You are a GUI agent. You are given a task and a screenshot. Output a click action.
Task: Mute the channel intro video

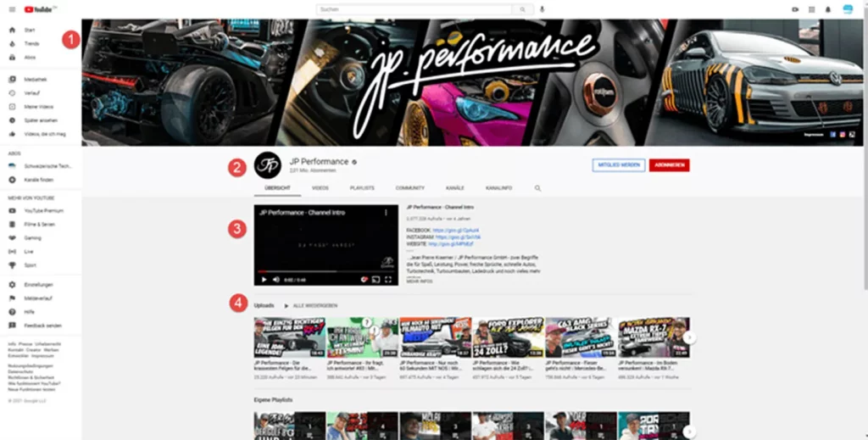point(276,280)
